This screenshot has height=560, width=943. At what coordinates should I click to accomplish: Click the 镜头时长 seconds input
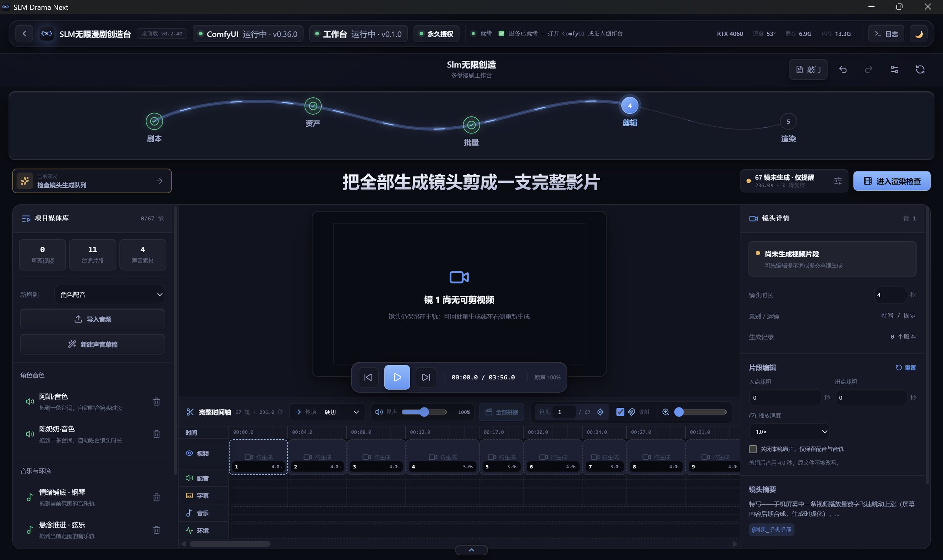[890, 295]
